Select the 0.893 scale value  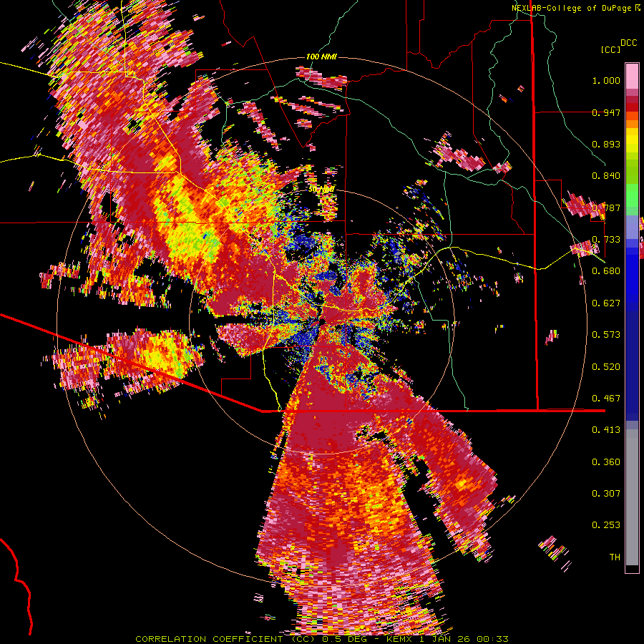point(606,144)
